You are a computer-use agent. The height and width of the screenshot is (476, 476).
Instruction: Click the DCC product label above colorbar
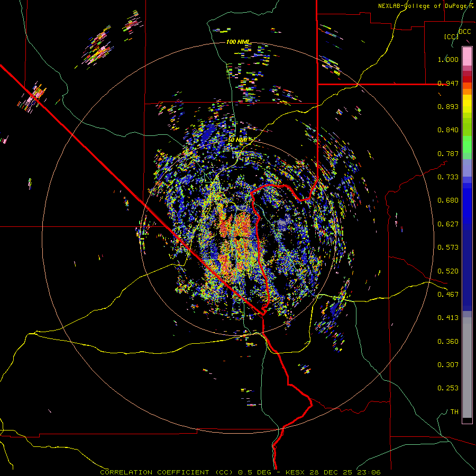pos(464,32)
